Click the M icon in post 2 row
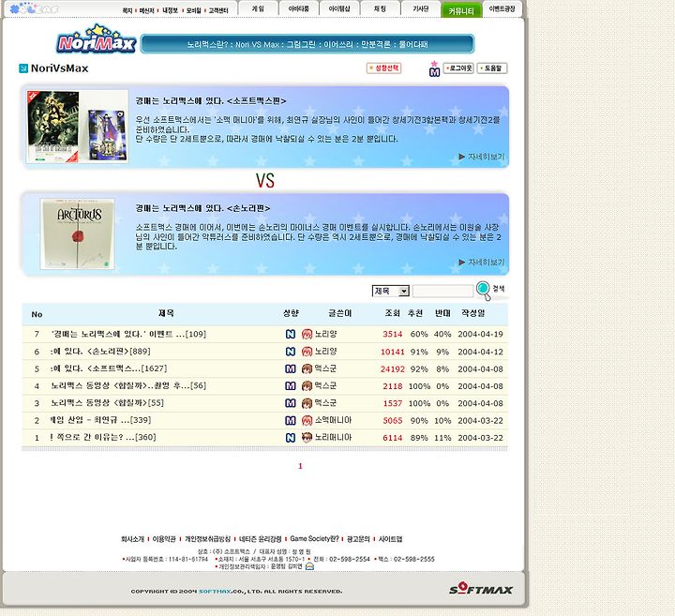The height and width of the screenshot is (616, 675). coord(291,420)
